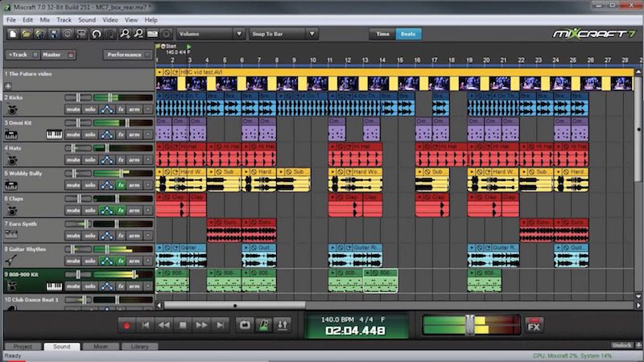644x362 pixels.
Task: Click the undo toolbar icon
Action: pos(96,34)
